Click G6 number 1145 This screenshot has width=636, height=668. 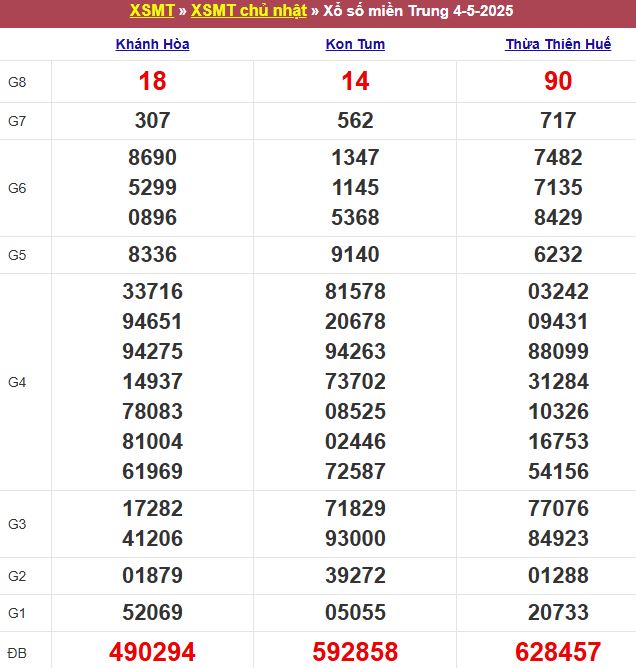(355, 187)
